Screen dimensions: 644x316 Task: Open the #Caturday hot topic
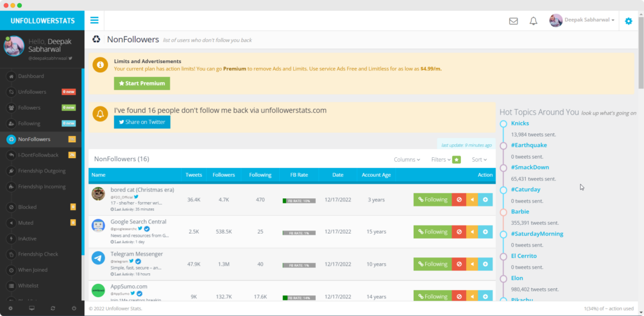pos(526,190)
